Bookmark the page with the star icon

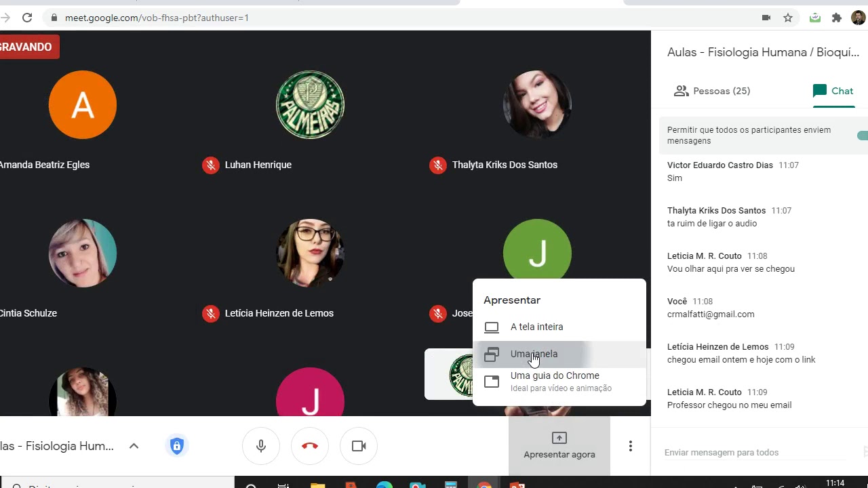coord(788,18)
